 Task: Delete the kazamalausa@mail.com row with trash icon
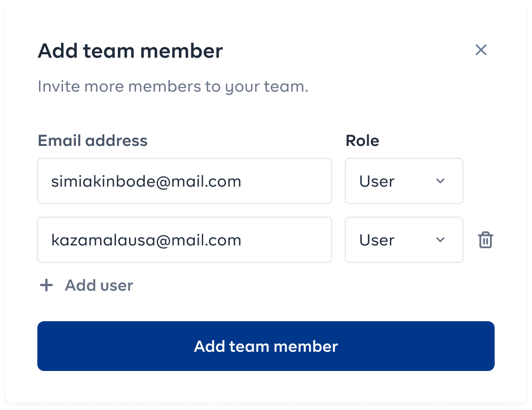click(486, 240)
